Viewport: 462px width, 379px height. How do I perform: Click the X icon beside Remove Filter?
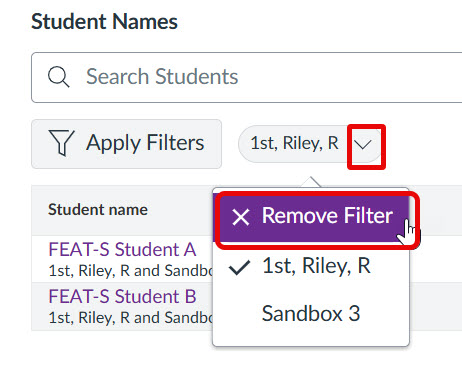241,217
